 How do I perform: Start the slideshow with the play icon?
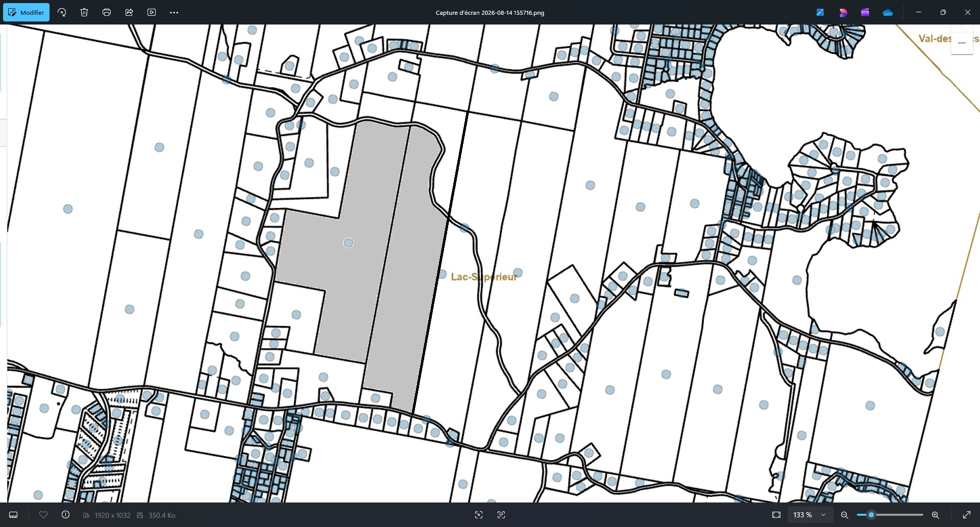click(152, 12)
